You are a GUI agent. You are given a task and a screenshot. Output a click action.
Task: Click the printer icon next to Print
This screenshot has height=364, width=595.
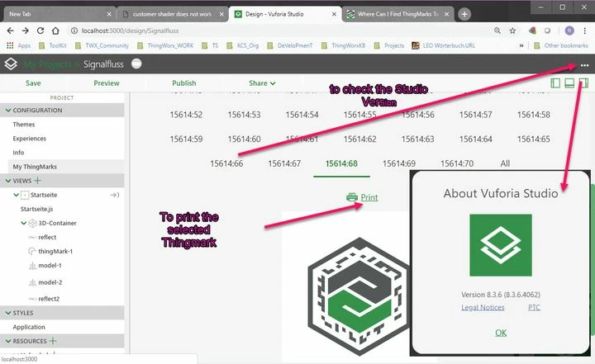pyautogui.click(x=352, y=197)
